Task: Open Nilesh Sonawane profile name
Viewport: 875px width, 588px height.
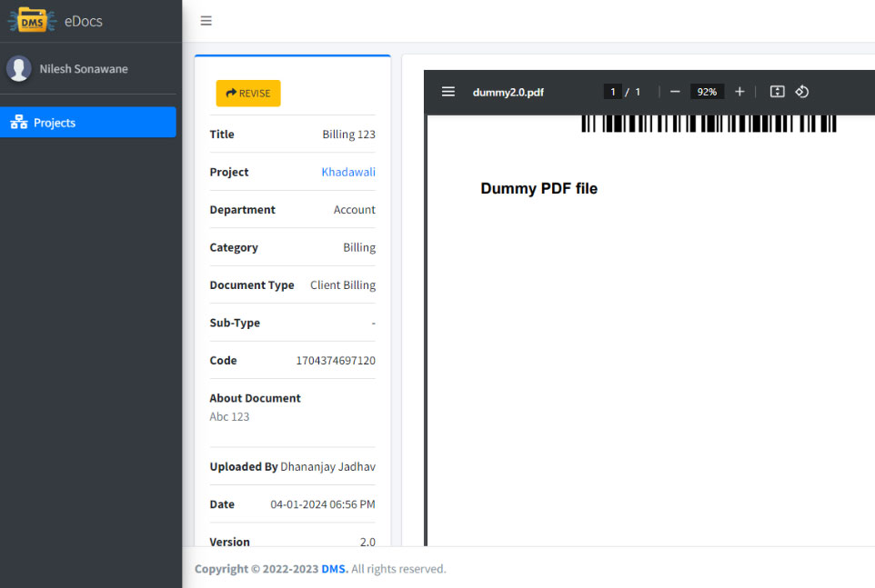Action: point(84,69)
